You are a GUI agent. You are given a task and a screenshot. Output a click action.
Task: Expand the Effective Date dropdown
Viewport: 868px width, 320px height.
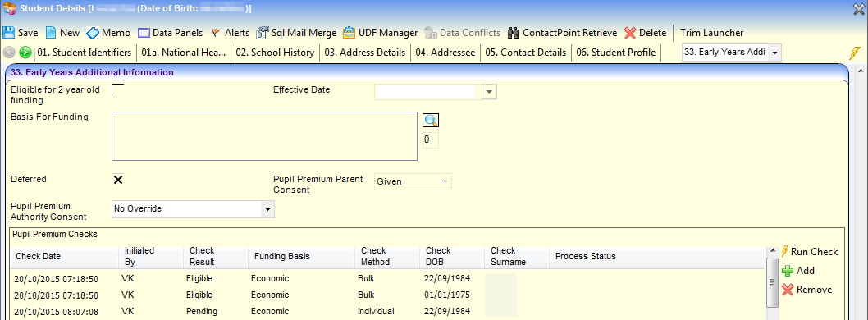pyautogui.click(x=489, y=92)
